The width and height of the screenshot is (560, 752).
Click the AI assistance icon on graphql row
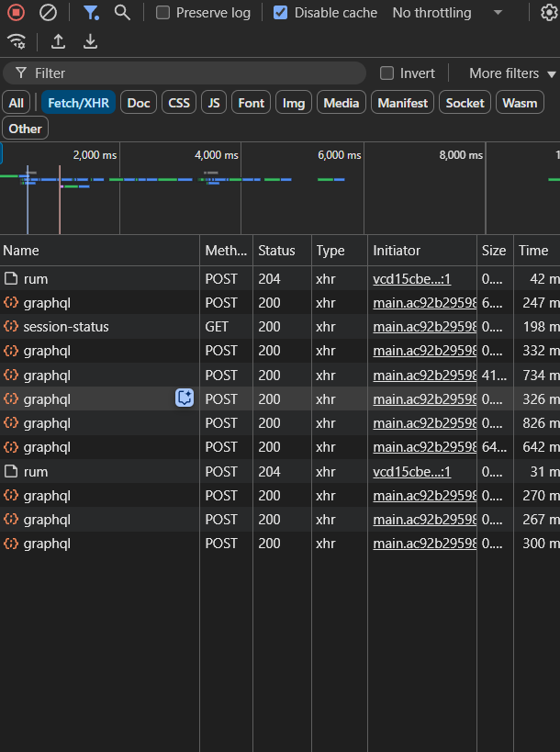(x=185, y=398)
